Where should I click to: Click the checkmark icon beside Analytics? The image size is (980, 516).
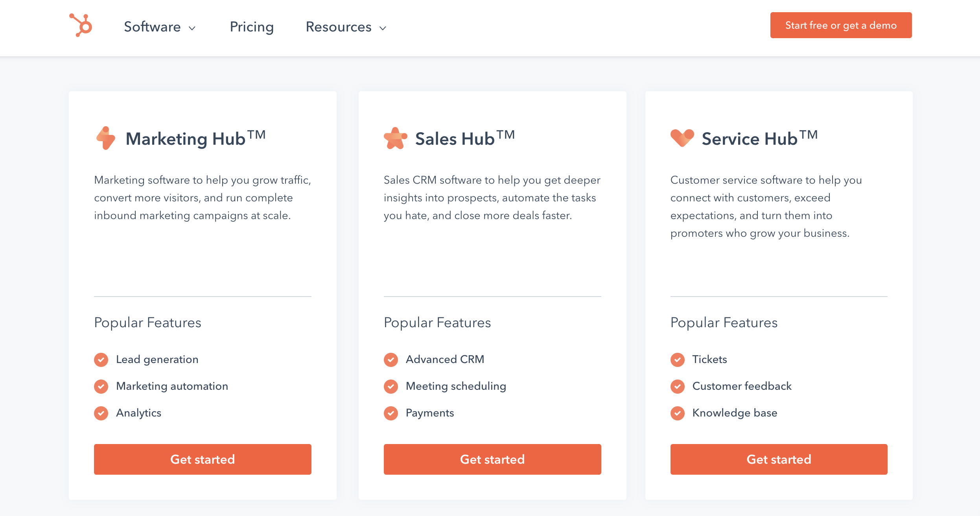(x=101, y=413)
